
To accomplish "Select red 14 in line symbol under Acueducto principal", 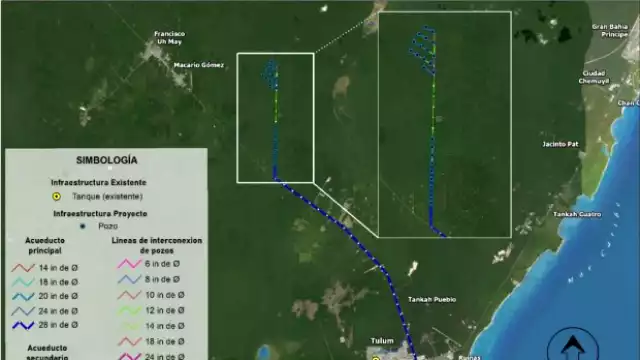I will [x=23, y=268].
